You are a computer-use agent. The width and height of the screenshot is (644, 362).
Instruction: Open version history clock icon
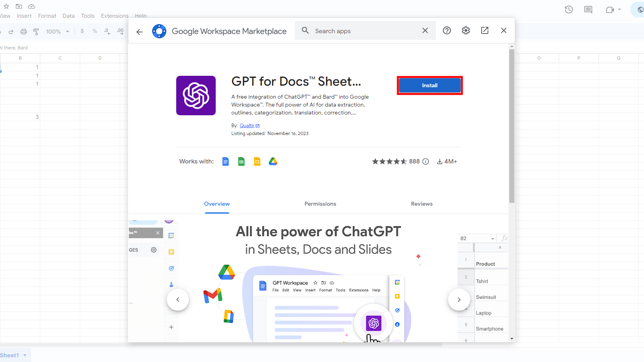point(569,9)
